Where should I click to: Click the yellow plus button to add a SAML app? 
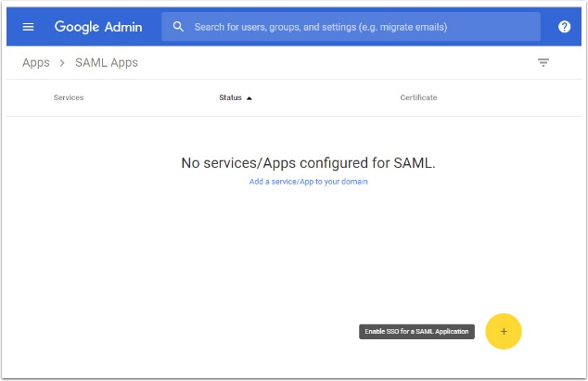point(504,331)
